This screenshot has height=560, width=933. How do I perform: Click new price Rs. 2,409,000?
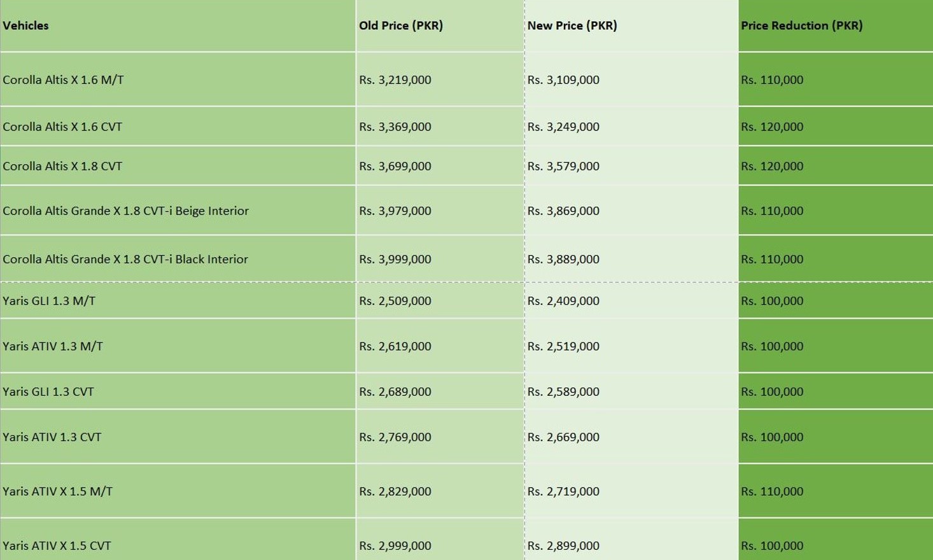(x=631, y=300)
